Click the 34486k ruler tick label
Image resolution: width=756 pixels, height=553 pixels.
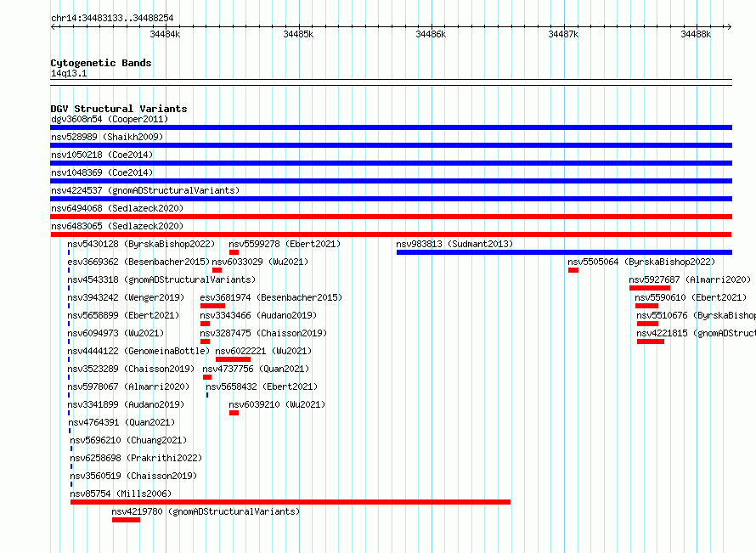tap(431, 34)
